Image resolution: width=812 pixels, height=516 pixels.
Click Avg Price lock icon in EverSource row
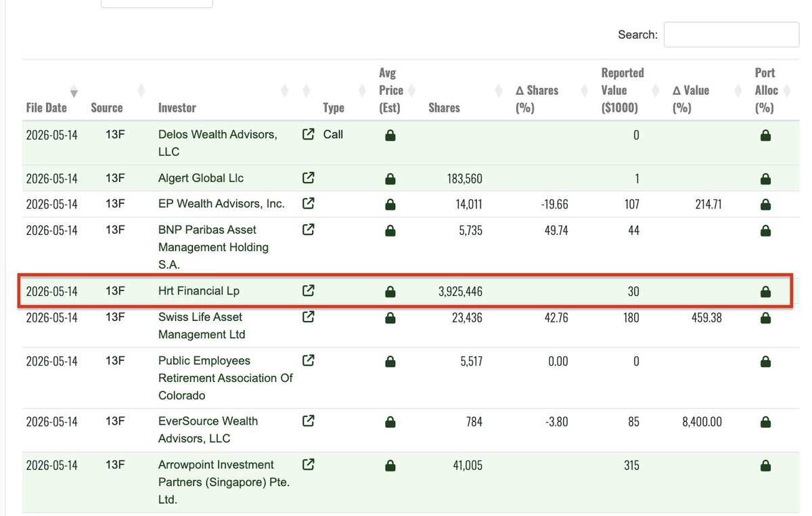390,422
